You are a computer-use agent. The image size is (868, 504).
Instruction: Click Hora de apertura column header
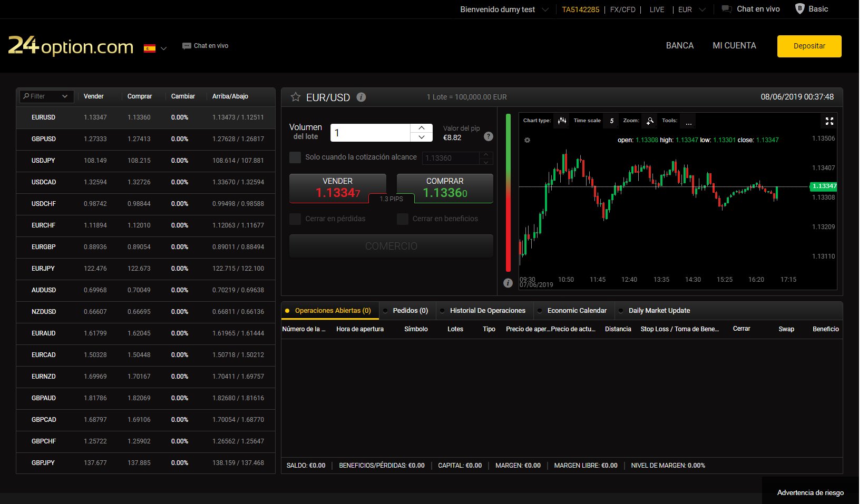[x=360, y=329]
